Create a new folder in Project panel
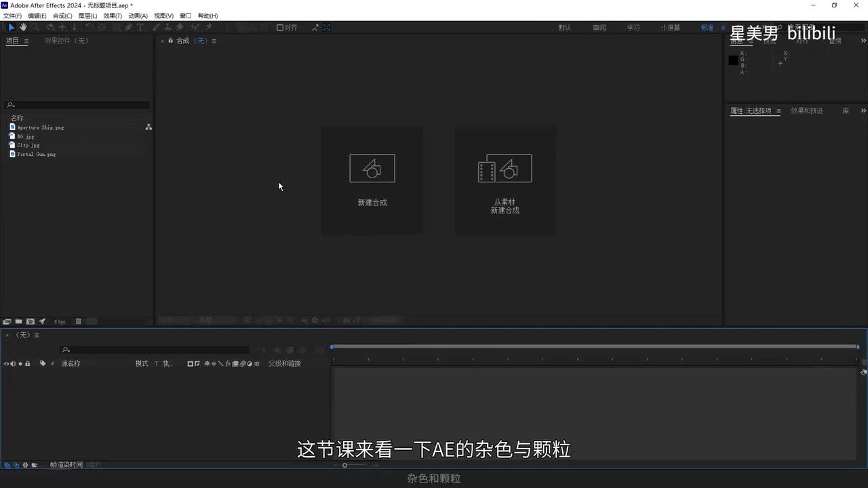This screenshot has width=868, height=488. click(19, 321)
